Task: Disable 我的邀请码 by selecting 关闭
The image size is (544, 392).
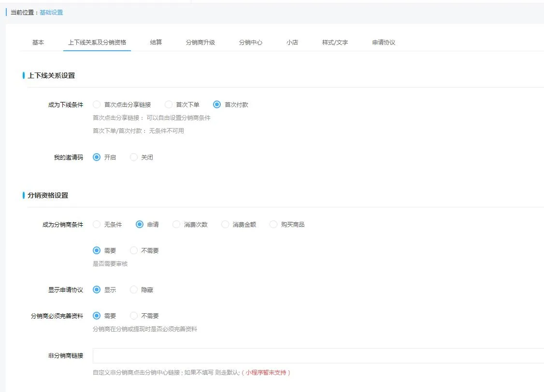Action: [x=134, y=157]
